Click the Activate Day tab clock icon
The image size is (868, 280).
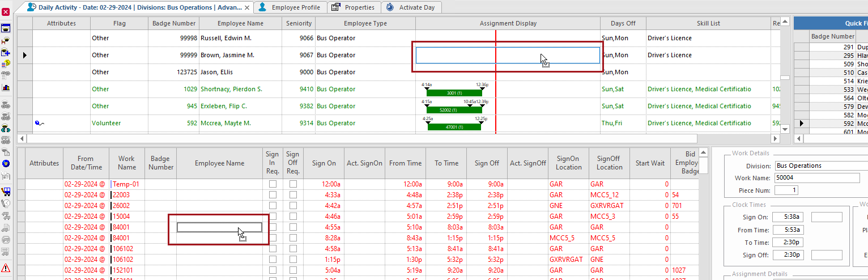pos(390,7)
